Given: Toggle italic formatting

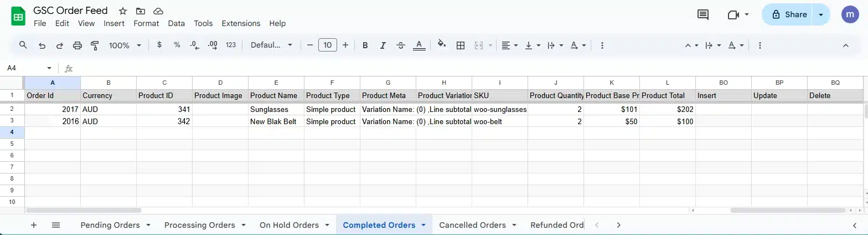Looking at the screenshot, I should pyautogui.click(x=383, y=45).
